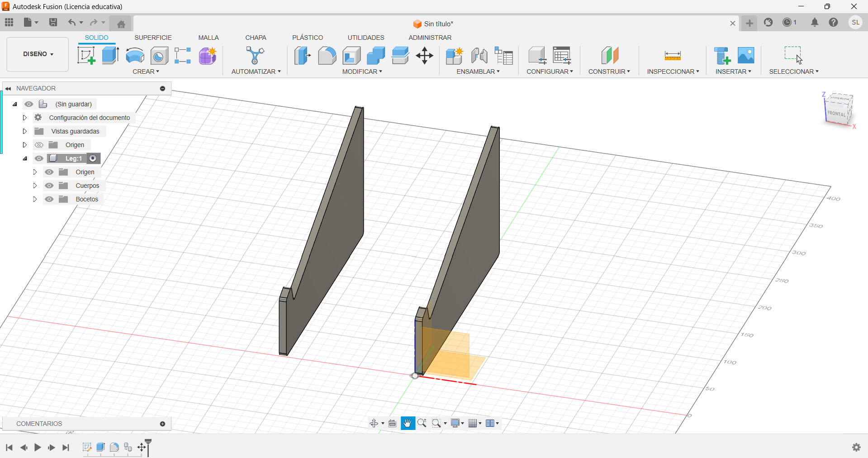The width and height of the screenshot is (868, 458).
Task: Click the Orbit navigation icon
Action: pyautogui.click(x=374, y=423)
